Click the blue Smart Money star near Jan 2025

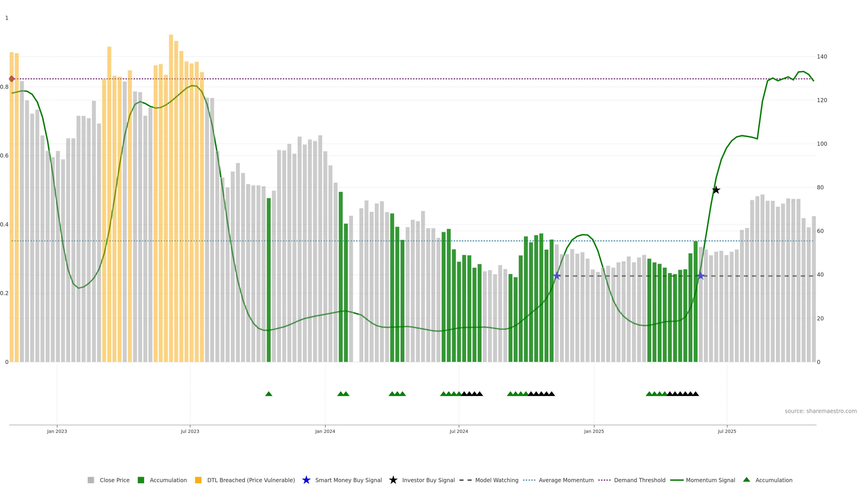click(557, 276)
